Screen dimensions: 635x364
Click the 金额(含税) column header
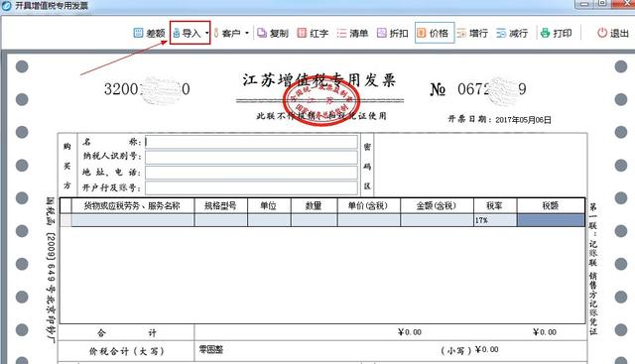click(437, 206)
